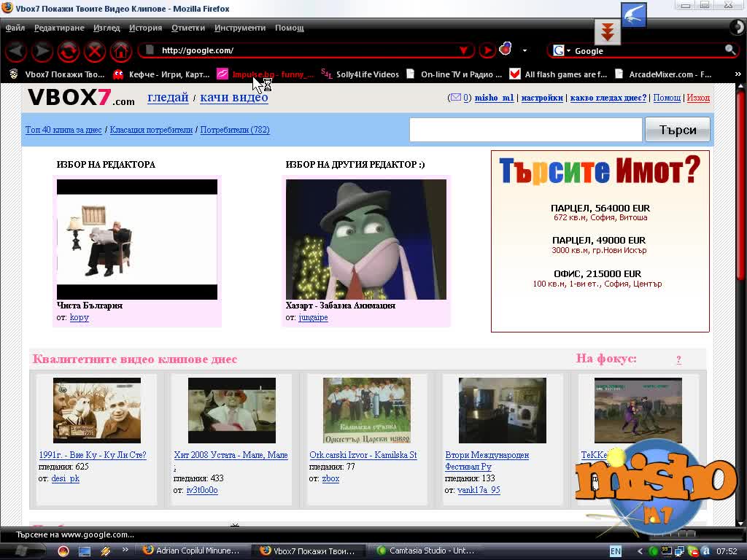Open the История menu
This screenshot has height=560, width=747.
tap(145, 28)
